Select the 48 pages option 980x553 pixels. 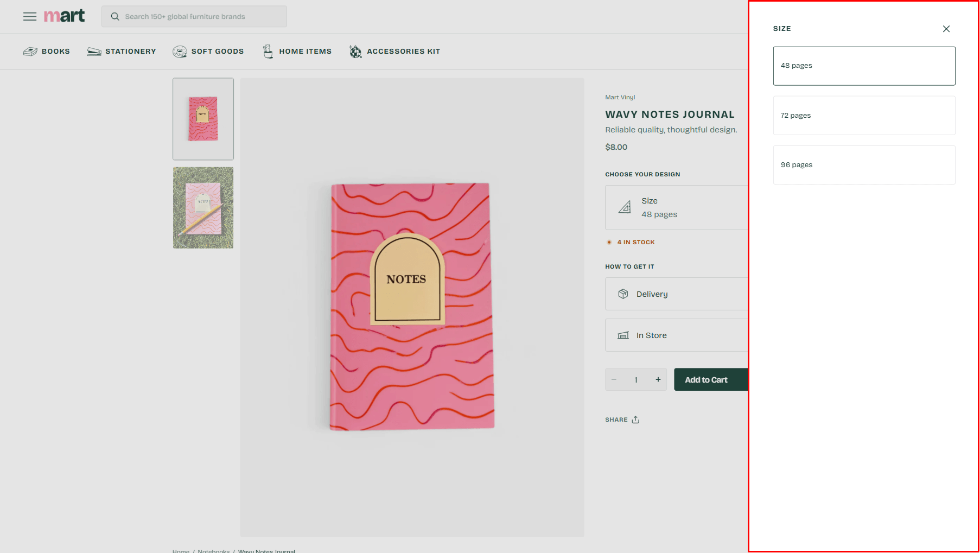tap(864, 66)
